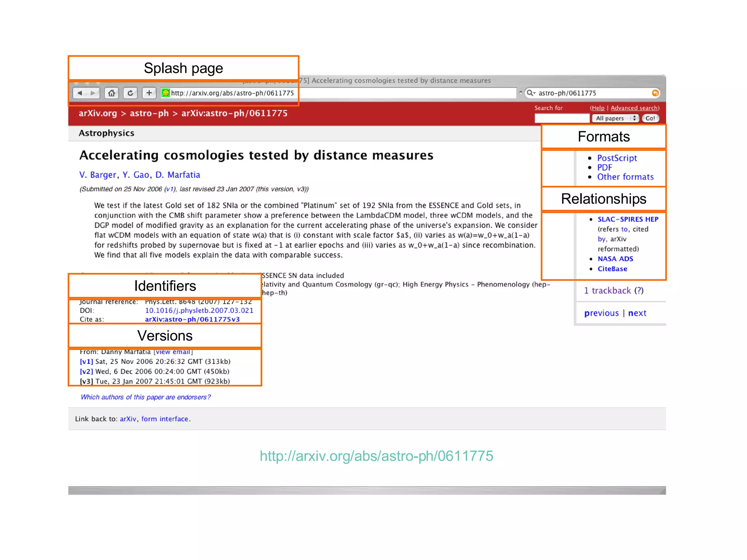
Task: Open NASA ADS link
Action: 615,259
